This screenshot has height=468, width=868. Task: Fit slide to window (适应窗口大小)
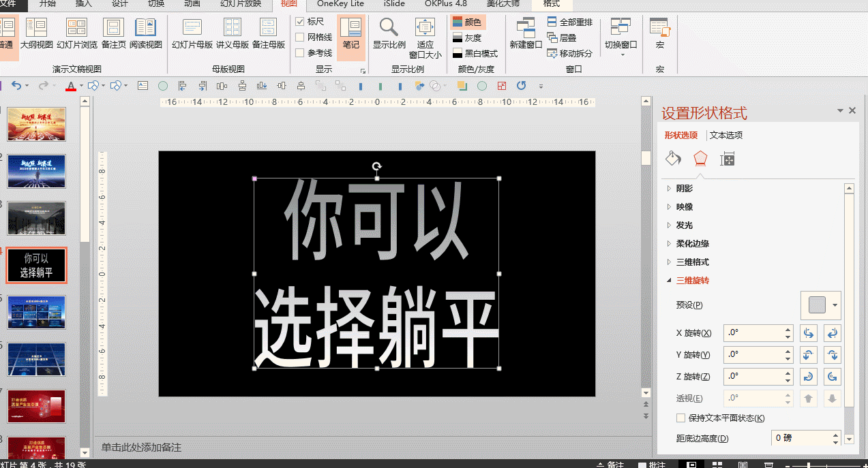click(x=425, y=38)
